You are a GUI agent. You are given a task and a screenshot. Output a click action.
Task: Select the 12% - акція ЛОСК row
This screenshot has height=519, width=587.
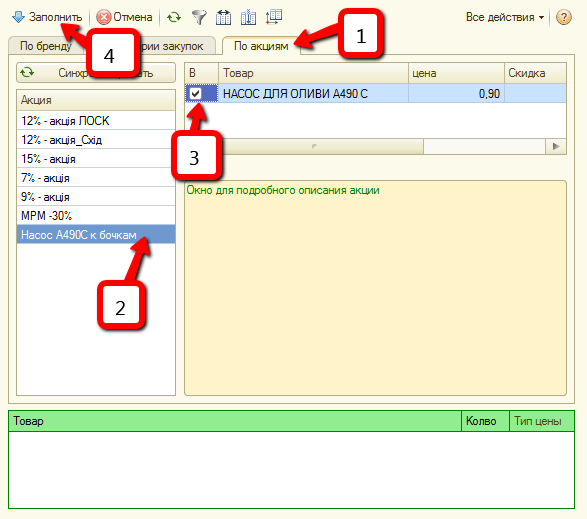[x=96, y=121]
